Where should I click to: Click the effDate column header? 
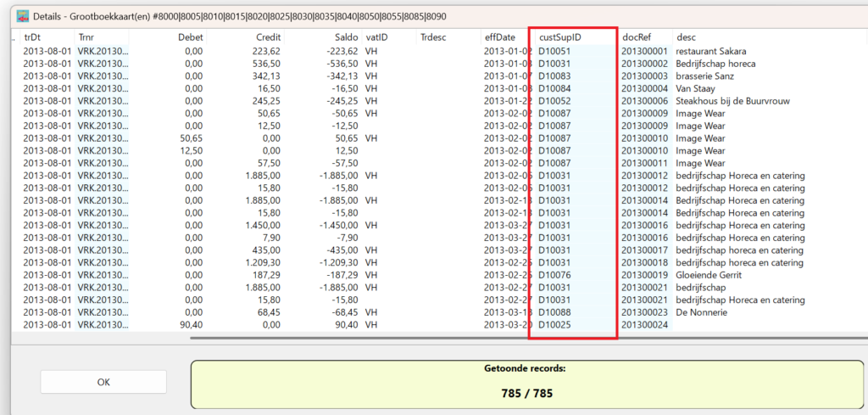[x=499, y=37]
